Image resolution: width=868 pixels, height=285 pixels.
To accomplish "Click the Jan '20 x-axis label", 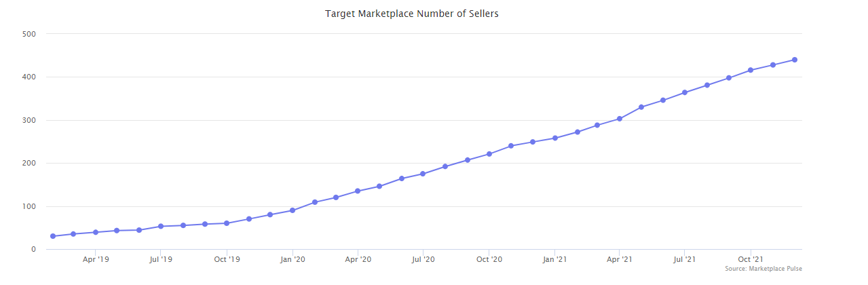I will tap(293, 259).
